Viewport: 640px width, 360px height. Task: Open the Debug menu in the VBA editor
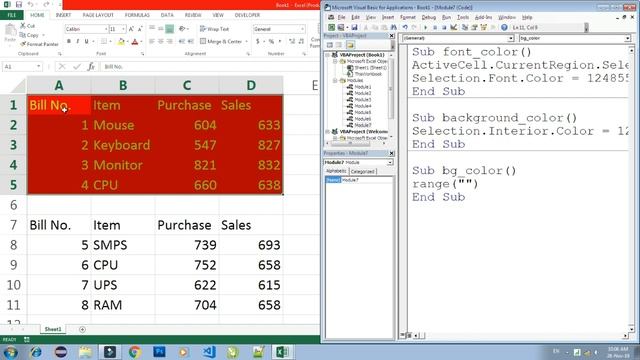click(x=429, y=17)
